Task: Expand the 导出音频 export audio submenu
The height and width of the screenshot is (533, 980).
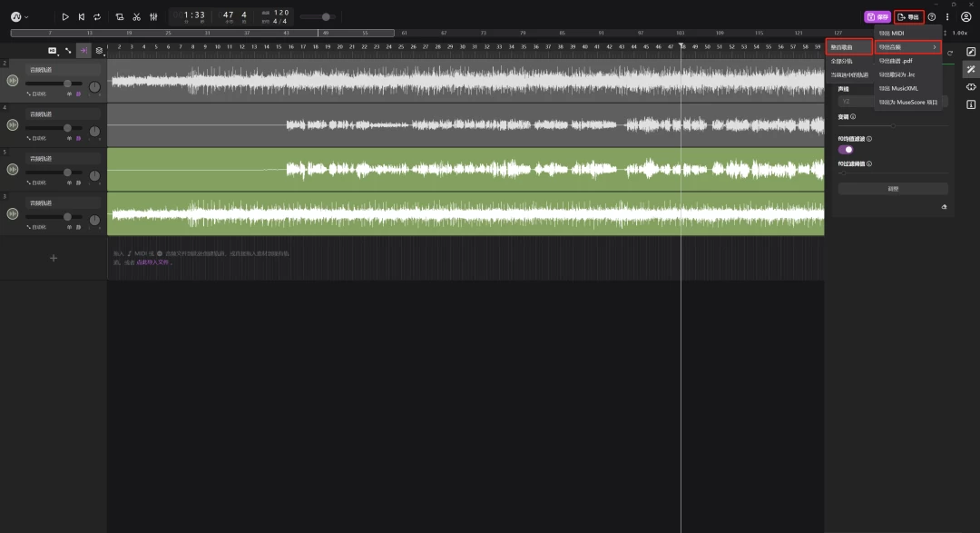Action: [907, 47]
